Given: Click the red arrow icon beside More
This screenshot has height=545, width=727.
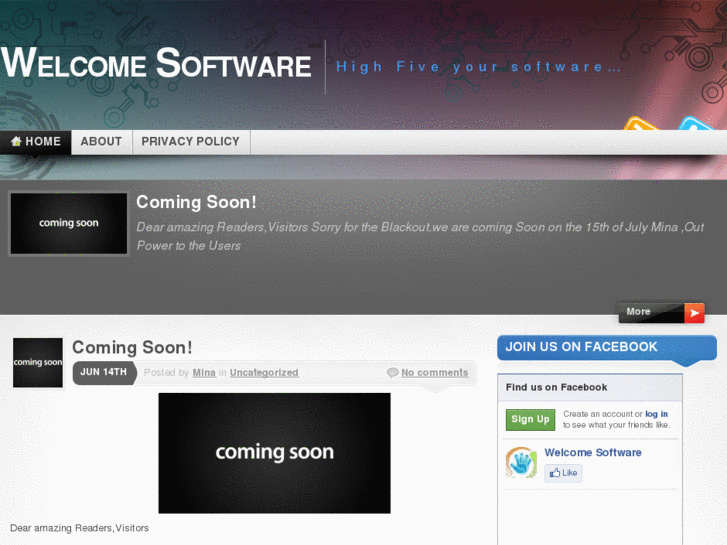Looking at the screenshot, I should 694,313.
